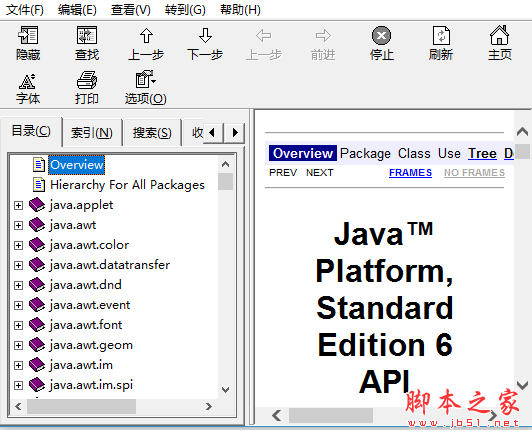The width and height of the screenshot is (532, 434).
Task: Click the 前进 (Forward) toolbar icon
Action: click(323, 35)
